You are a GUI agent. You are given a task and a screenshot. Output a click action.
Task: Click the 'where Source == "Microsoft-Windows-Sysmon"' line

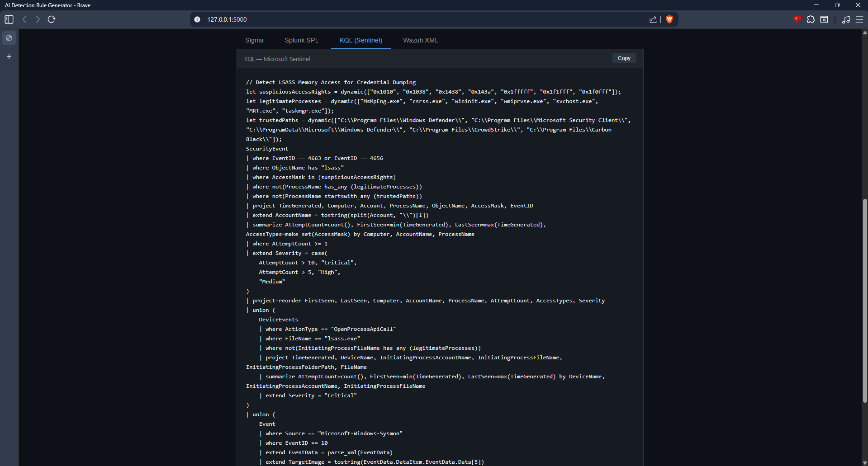[x=331, y=433]
